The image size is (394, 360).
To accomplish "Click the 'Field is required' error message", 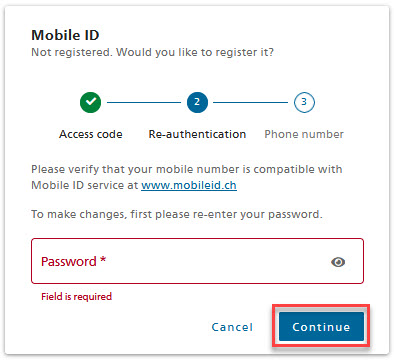I will pyautogui.click(x=77, y=296).
